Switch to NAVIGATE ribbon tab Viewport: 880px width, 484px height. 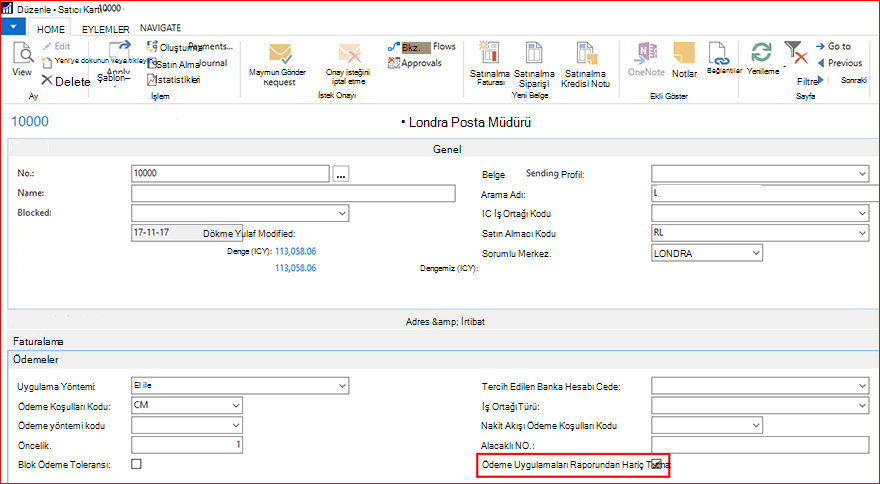[161, 28]
